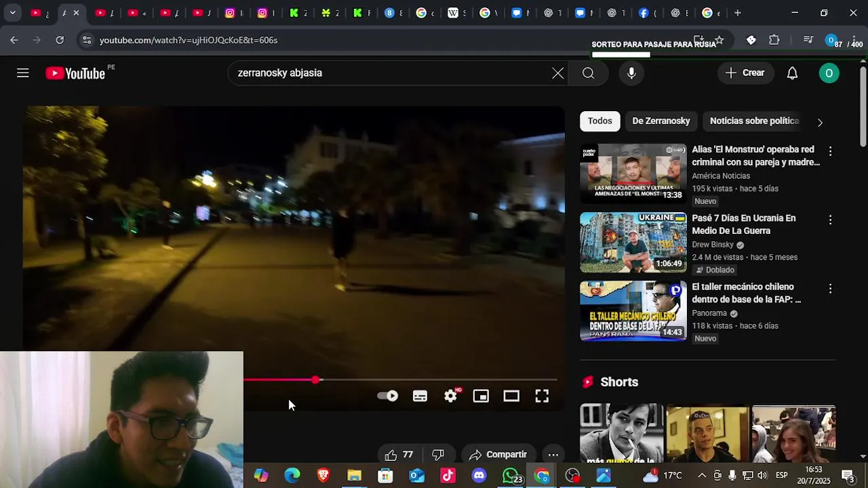Go to YouTube home via logo
Screen dimensions: 868x488
tap(75, 73)
